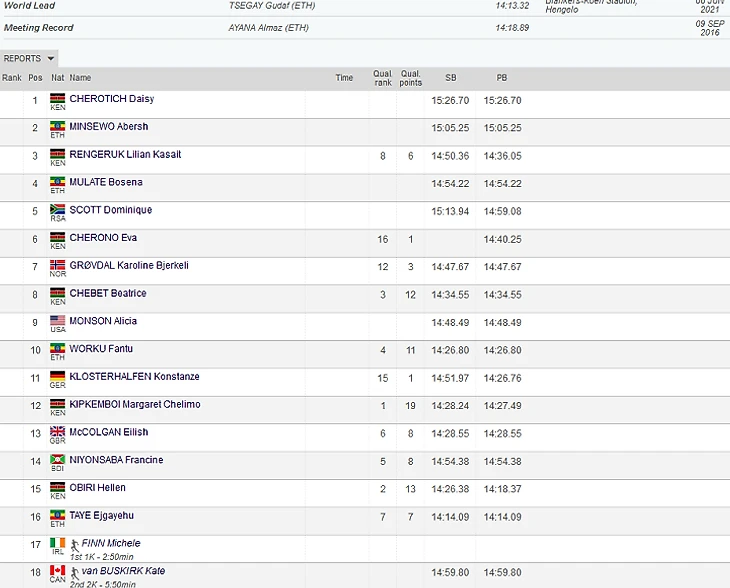Click Meeting Record holder AYANA Almaz
Screen dimensions: 730x588
point(267,28)
